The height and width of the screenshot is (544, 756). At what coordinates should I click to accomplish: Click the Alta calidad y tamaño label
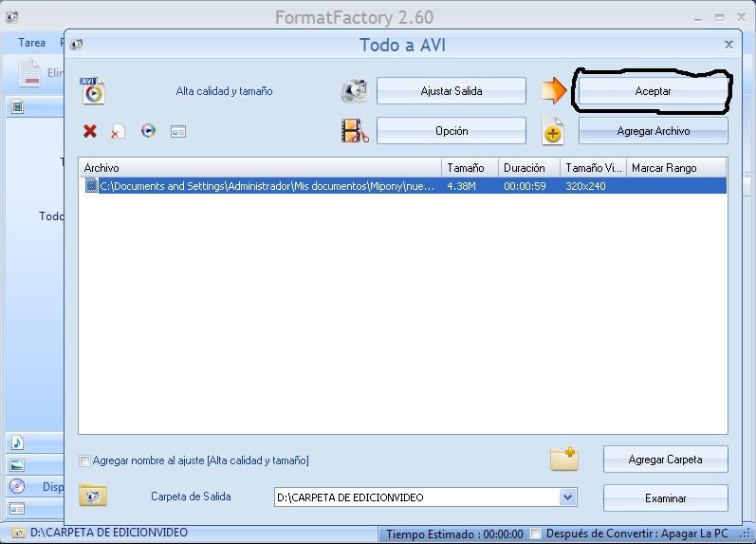(x=224, y=91)
